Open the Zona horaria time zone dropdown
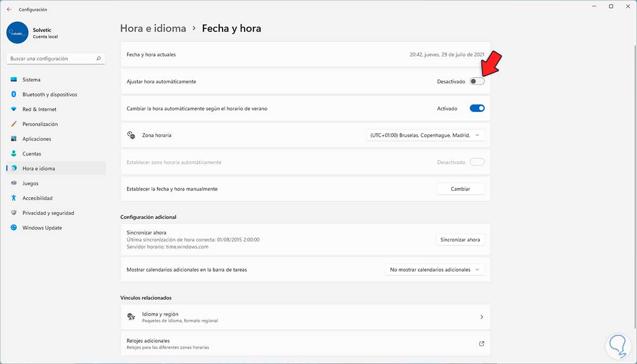637x364 pixels. point(425,135)
